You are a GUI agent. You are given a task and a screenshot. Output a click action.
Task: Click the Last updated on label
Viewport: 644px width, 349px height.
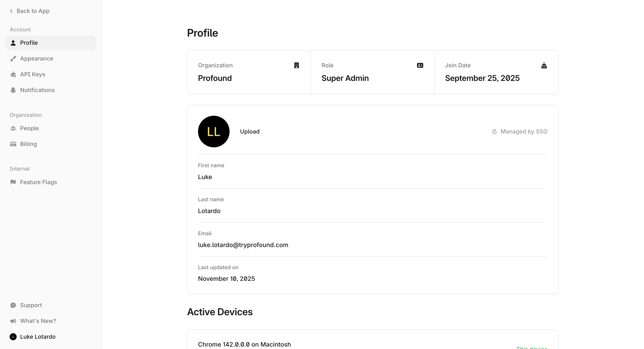point(218,267)
